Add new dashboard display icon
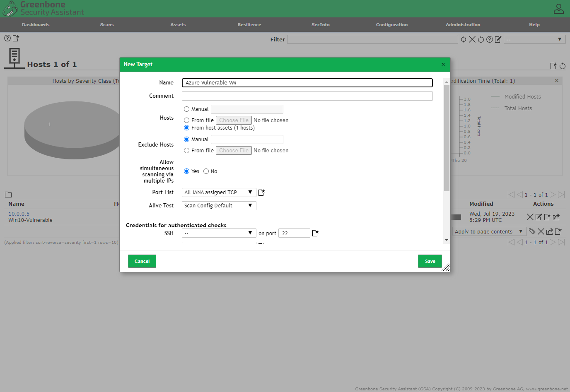 [x=553, y=66]
